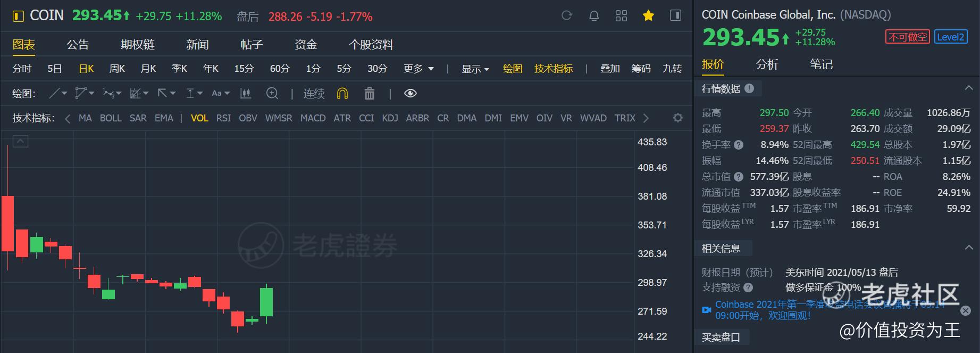Enable the BOLL indicator

(x=111, y=118)
